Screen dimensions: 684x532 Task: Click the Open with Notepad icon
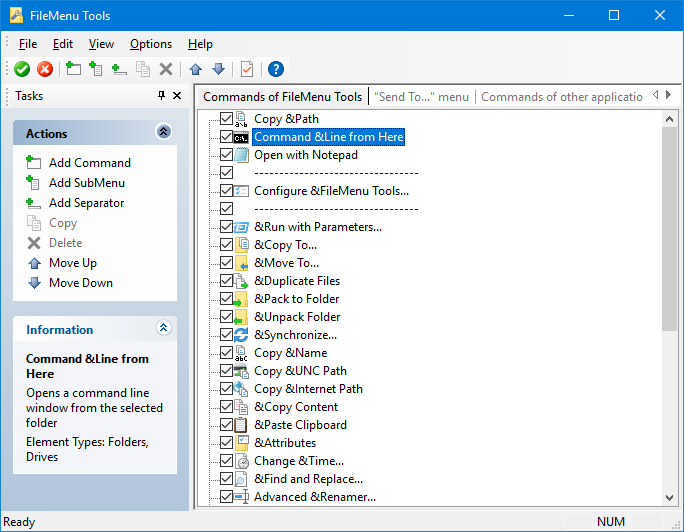pos(241,155)
